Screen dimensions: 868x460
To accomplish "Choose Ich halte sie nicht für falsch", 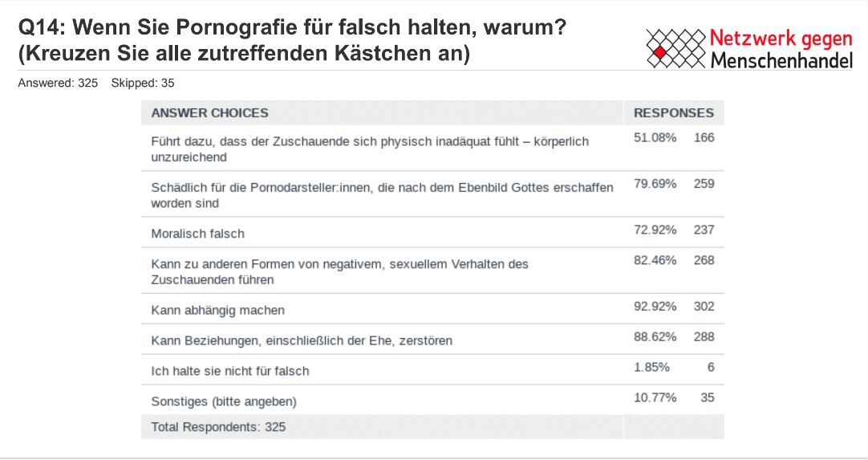I will (x=230, y=371).
